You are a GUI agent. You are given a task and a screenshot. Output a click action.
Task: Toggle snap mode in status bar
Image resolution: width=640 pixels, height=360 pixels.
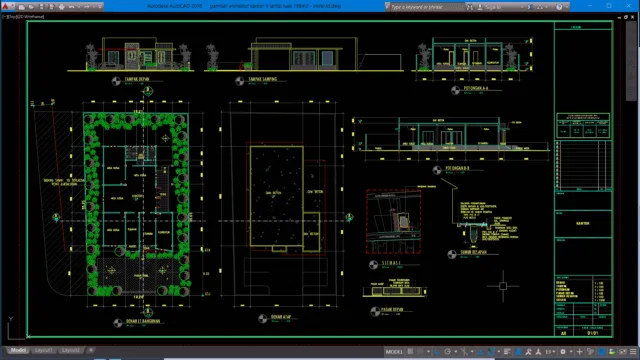(420, 351)
